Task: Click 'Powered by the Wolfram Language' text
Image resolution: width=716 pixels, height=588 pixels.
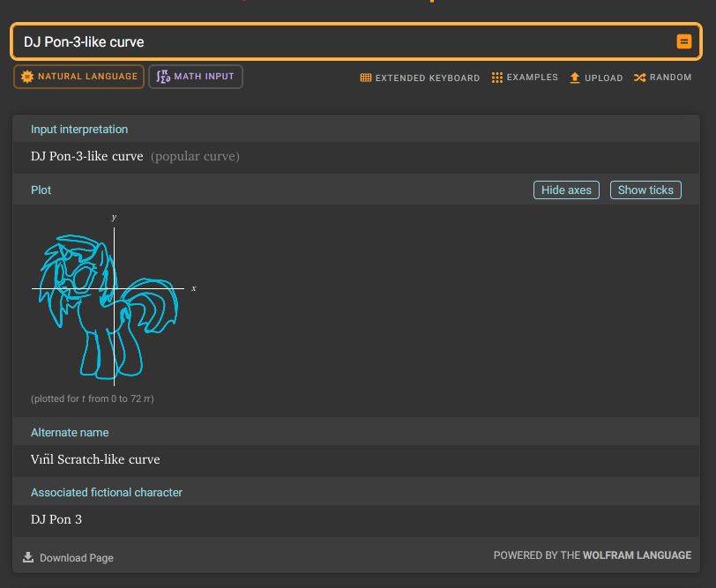Action: tap(593, 555)
